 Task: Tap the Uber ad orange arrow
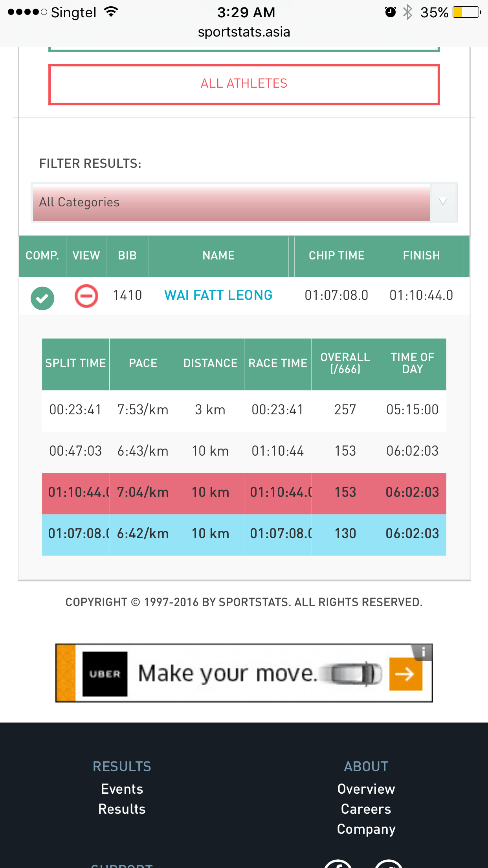coord(405,674)
